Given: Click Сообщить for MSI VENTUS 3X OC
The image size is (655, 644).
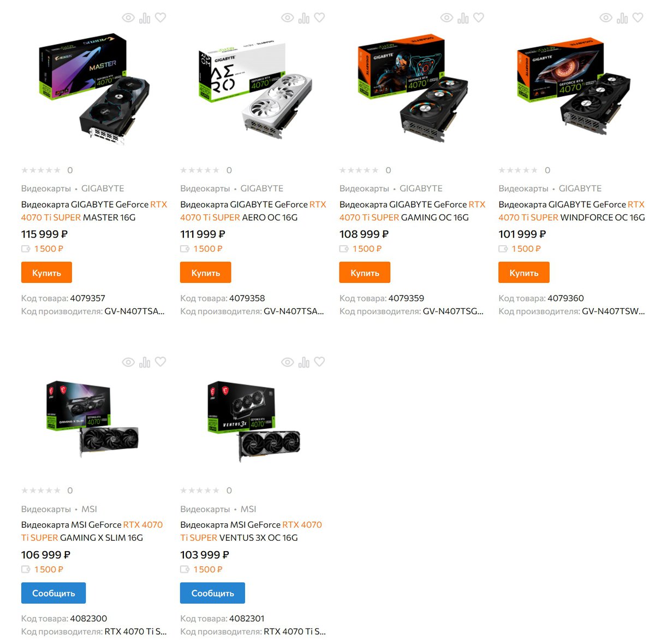Looking at the screenshot, I should point(212,593).
